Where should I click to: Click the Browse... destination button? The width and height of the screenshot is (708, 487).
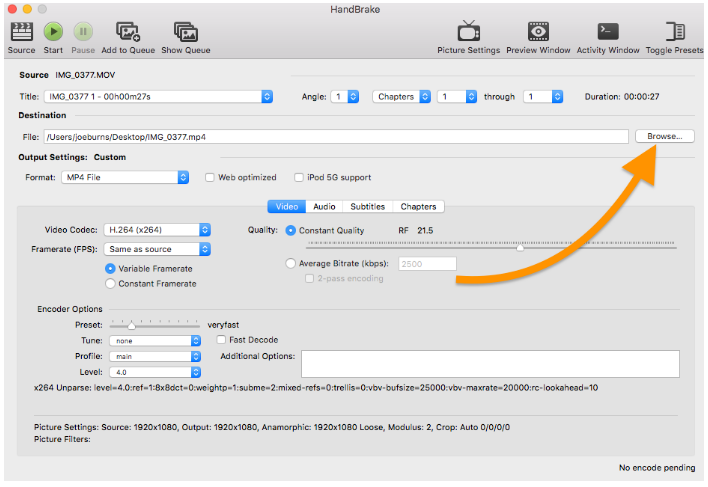pos(665,136)
